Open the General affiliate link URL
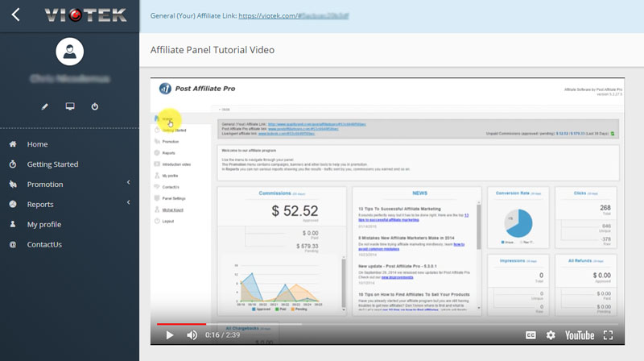The width and height of the screenshot is (644, 361). (294, 15)
